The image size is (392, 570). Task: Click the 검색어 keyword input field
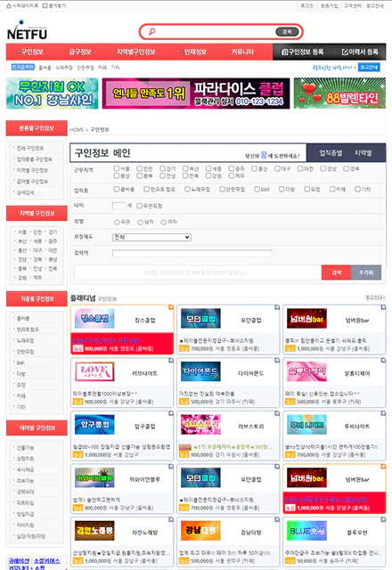click(192, 253)
